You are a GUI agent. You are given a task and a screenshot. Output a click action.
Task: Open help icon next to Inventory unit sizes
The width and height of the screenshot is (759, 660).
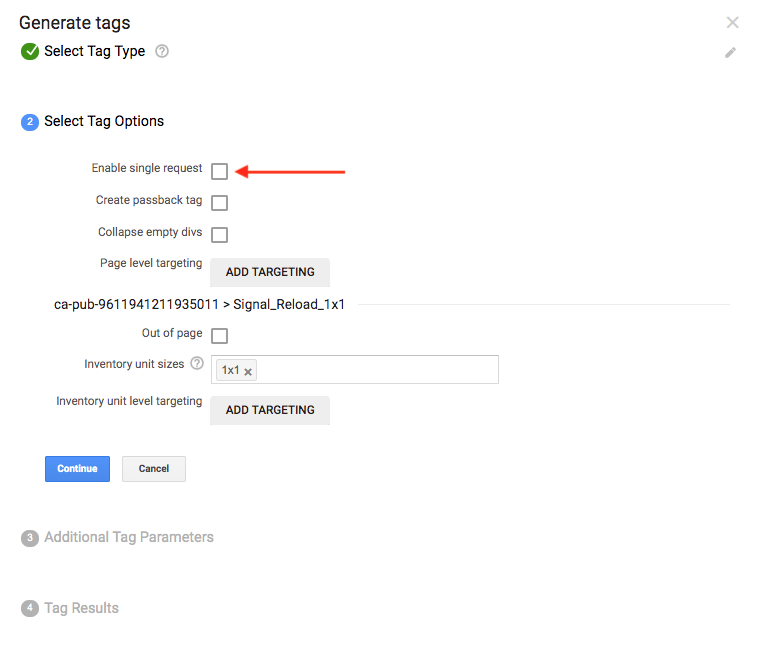pos(197,364)
